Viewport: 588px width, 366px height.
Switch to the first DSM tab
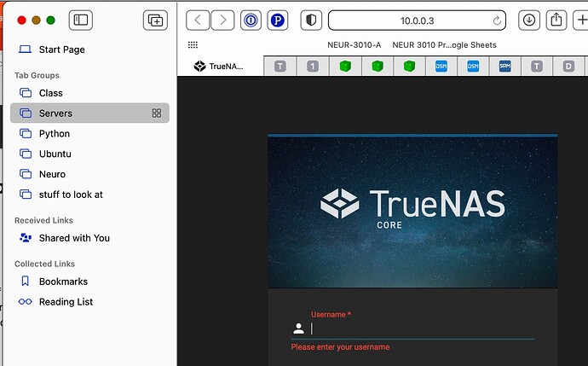pyautogui.click(x=441, y=67)
